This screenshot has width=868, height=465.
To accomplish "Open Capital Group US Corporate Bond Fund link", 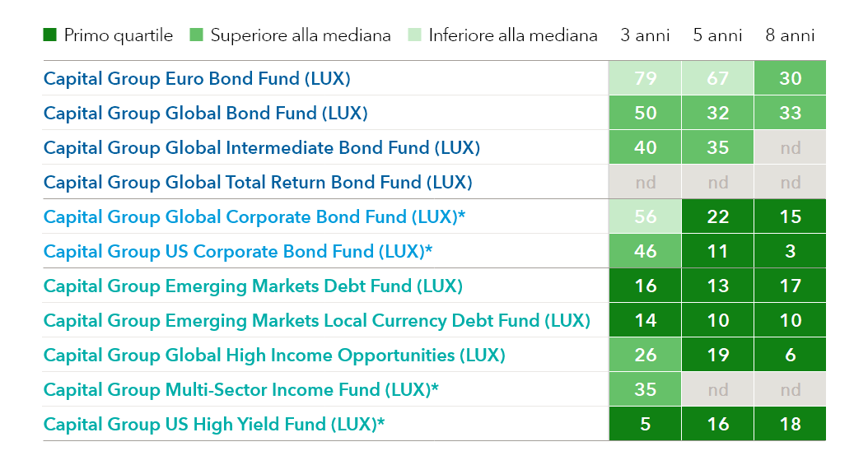I will (x=237, y=252).
